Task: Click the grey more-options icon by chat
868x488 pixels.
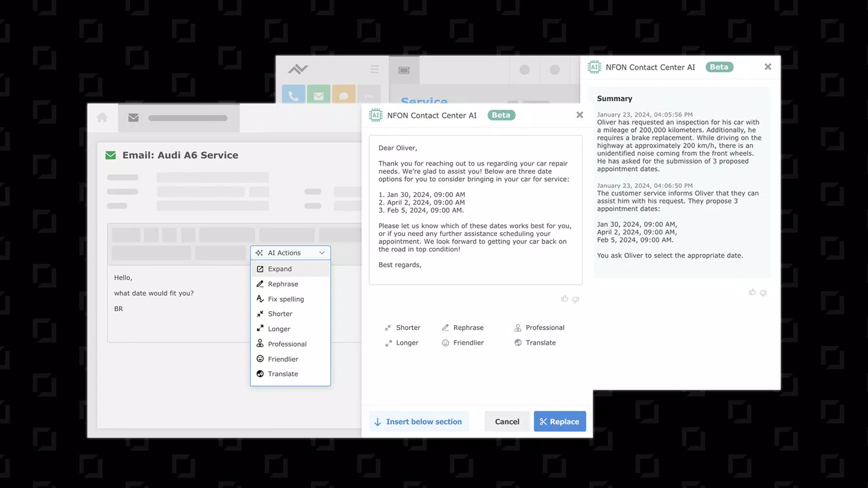Action: (x=369, y=94)
